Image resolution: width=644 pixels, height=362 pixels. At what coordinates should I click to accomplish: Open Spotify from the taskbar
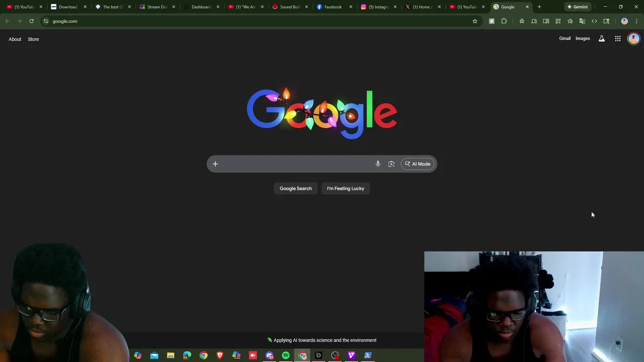click(x=286, y=355)
